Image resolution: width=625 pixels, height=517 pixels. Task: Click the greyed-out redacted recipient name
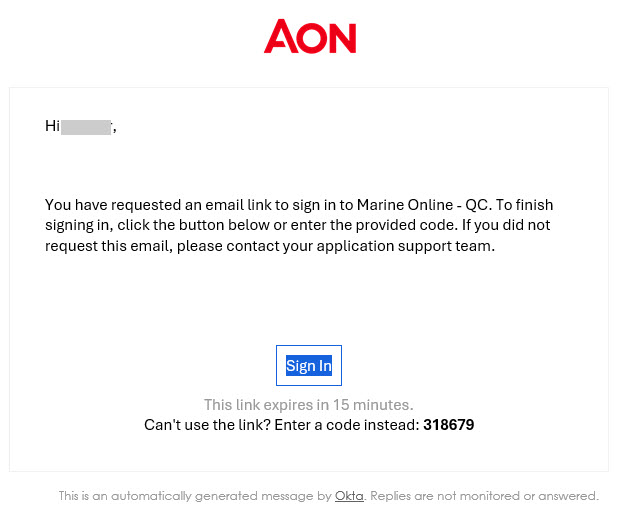pyautogui.click(x=86, y=126)
